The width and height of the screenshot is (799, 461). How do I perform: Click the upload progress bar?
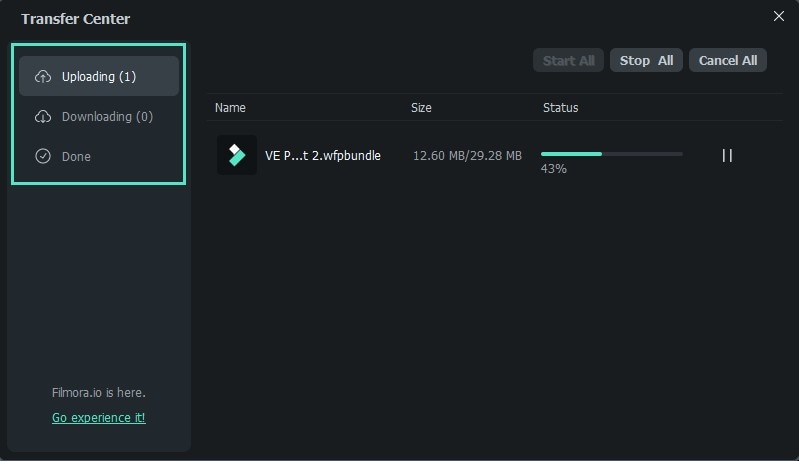tap(611, 154)
